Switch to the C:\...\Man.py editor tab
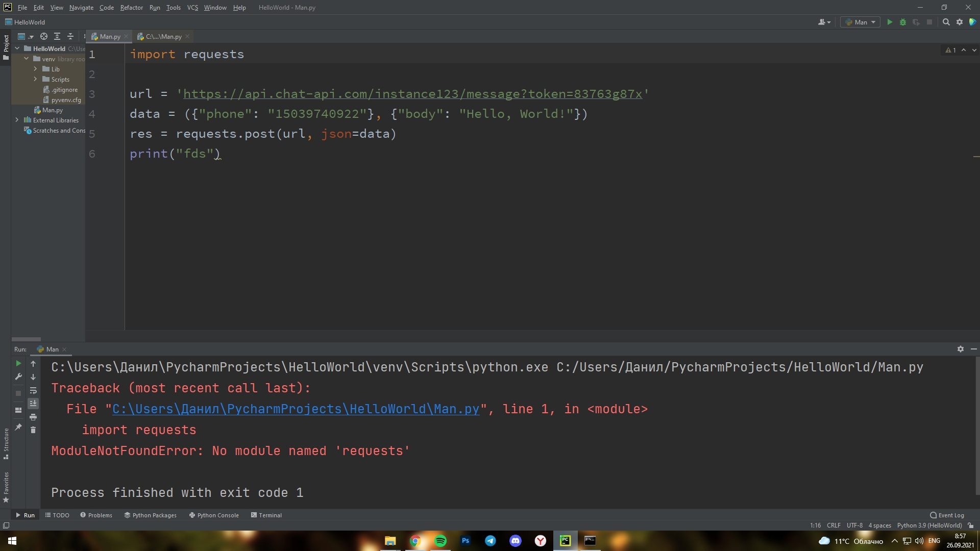The image size is (980, 551). point(163,36)
